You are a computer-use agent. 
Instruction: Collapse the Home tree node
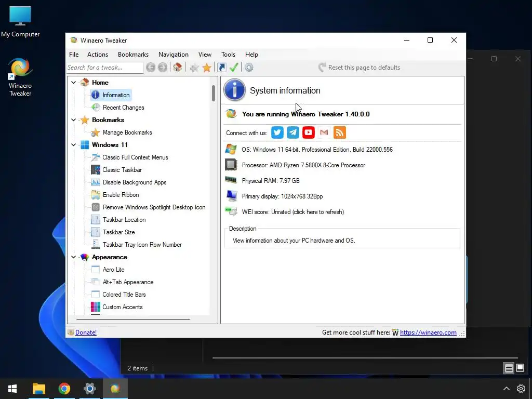coord(74,82)
